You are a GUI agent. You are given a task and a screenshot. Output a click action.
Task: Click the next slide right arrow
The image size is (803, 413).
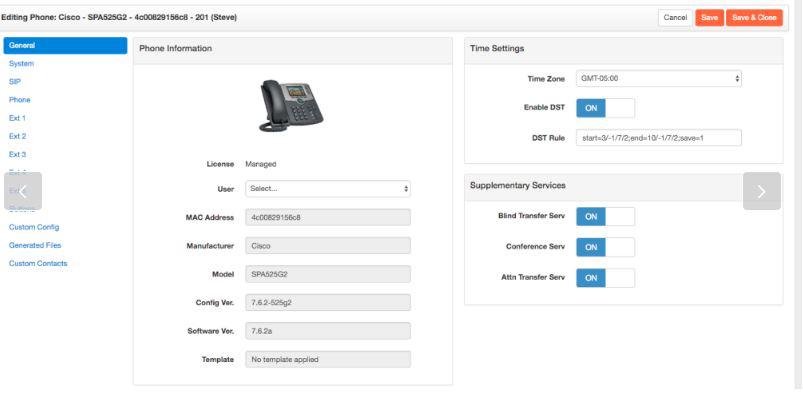pos(762,191)
